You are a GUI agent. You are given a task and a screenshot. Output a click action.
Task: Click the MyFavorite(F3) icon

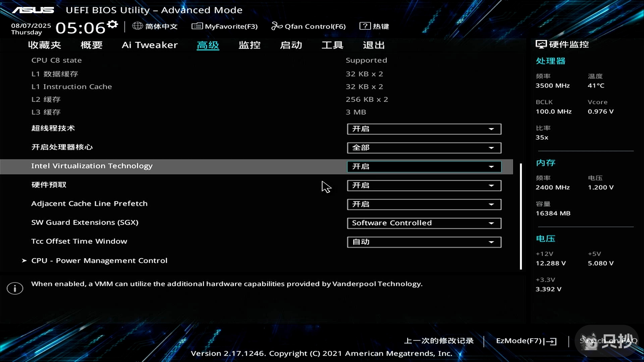(197, 26)
